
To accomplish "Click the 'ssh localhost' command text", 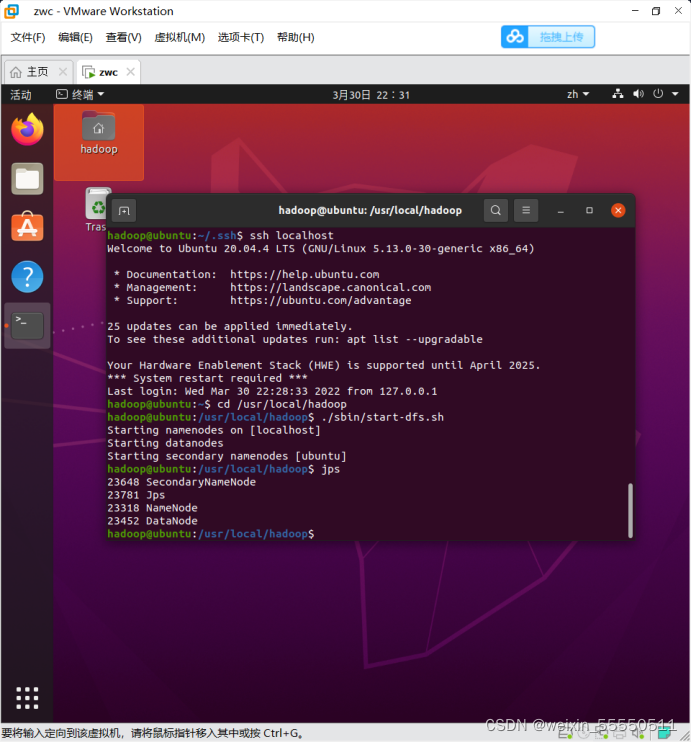I will point(292,235).
